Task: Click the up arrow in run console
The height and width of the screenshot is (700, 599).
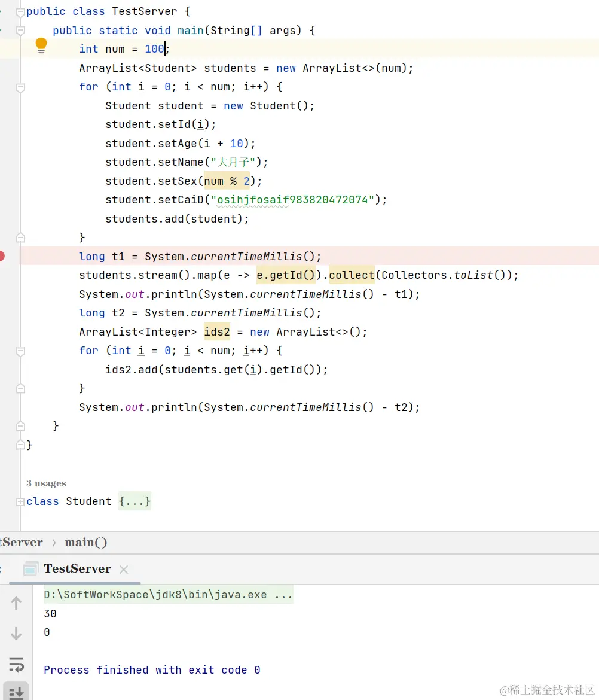Action: click(x=16, y=603)
